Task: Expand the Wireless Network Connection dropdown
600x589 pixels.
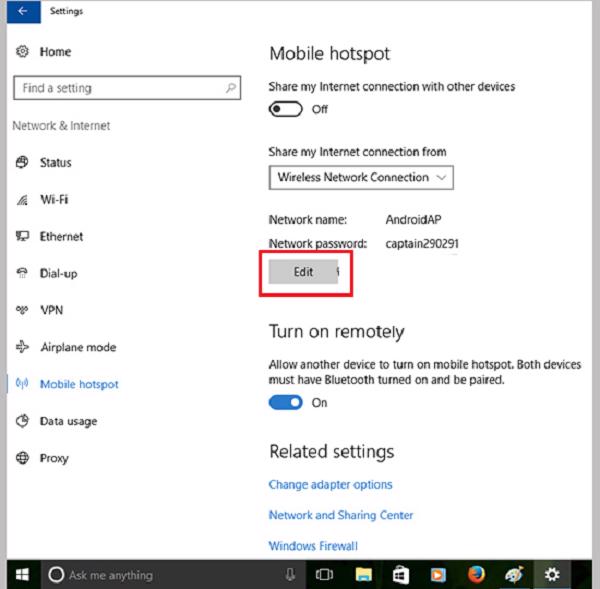Action: [x=361, y=178]
